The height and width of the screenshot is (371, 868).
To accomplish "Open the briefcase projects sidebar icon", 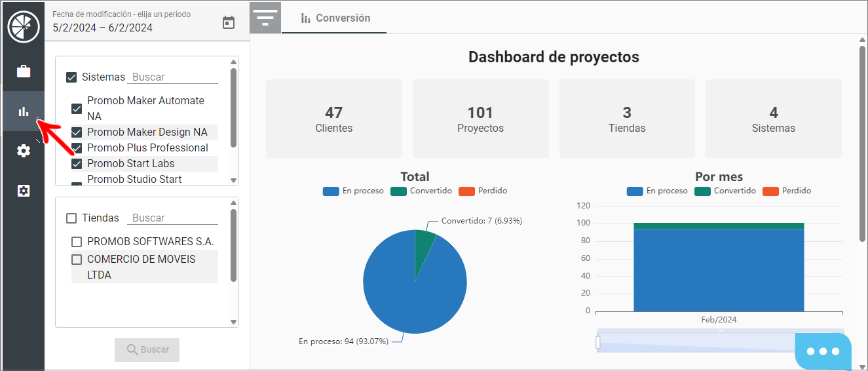I will [24, 71].
